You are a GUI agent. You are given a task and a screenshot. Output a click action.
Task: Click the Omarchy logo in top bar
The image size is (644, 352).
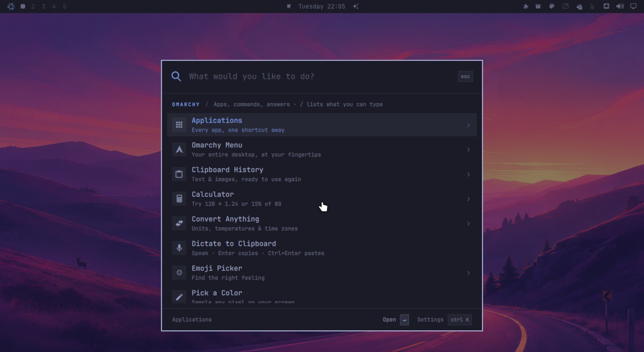[11, 6]
